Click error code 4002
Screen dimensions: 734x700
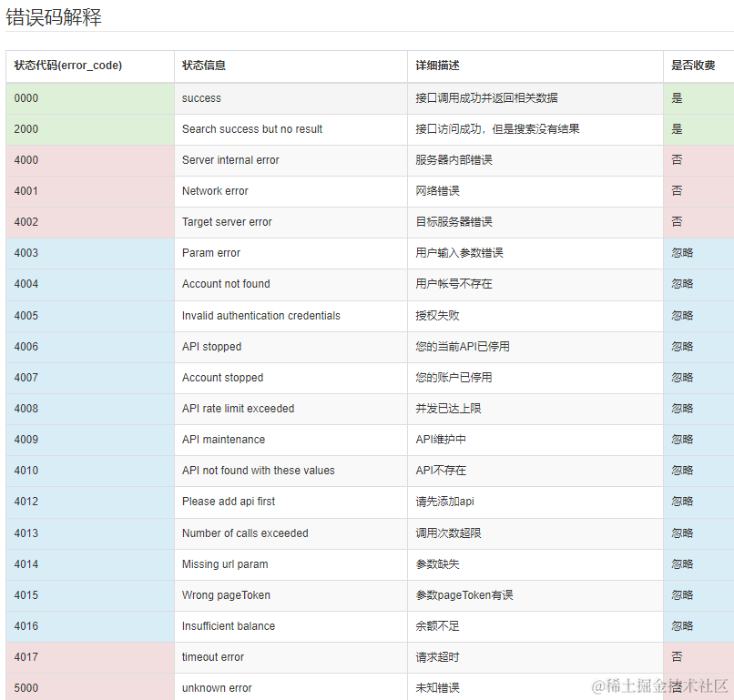[x=26, y=222]
